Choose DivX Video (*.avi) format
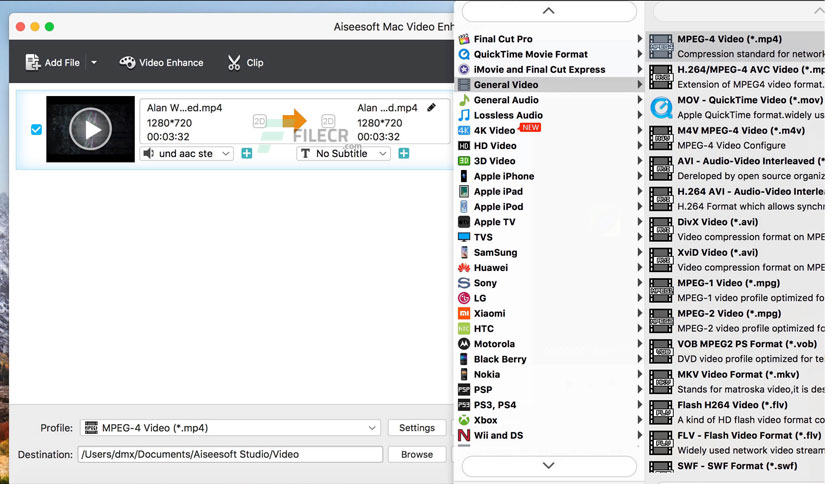The image size is (836, 484). (x=736, y=229)
